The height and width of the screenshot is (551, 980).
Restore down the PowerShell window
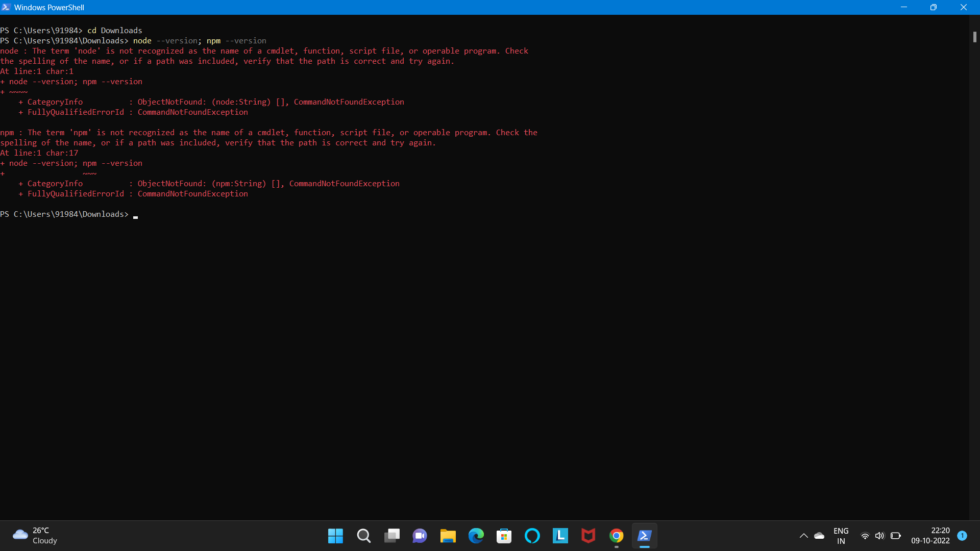point(933,7)
